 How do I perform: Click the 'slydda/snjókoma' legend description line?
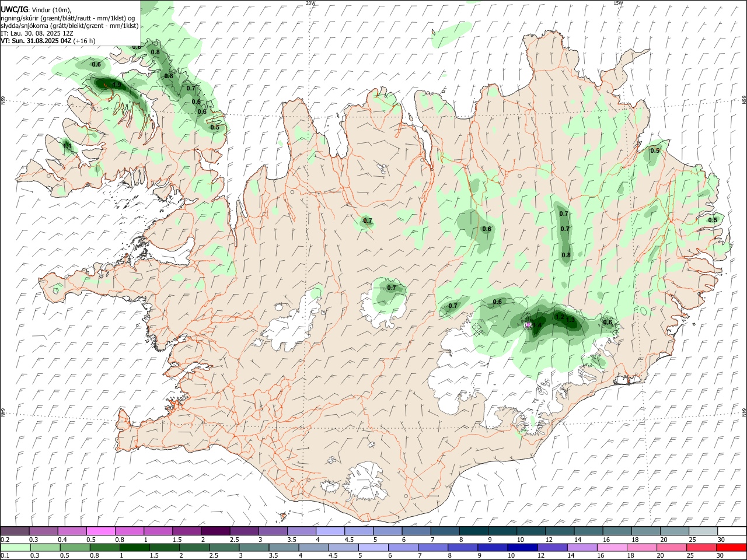pyautogui.click(x=70, y=26)
